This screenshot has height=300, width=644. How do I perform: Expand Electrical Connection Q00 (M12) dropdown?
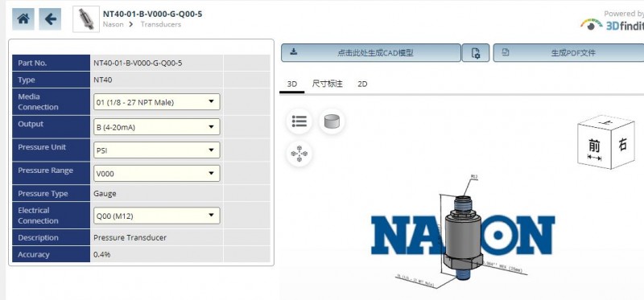[156, 216]
